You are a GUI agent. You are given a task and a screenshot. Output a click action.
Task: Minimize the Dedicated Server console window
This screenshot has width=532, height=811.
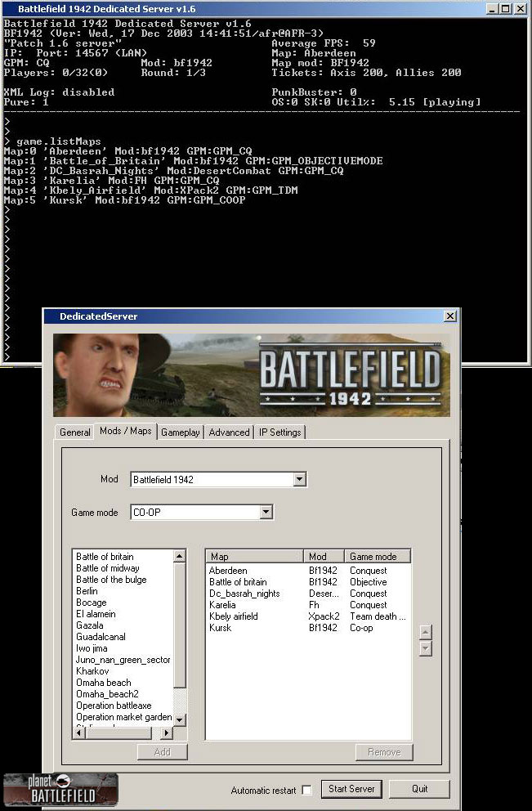[x=492, y=9]
